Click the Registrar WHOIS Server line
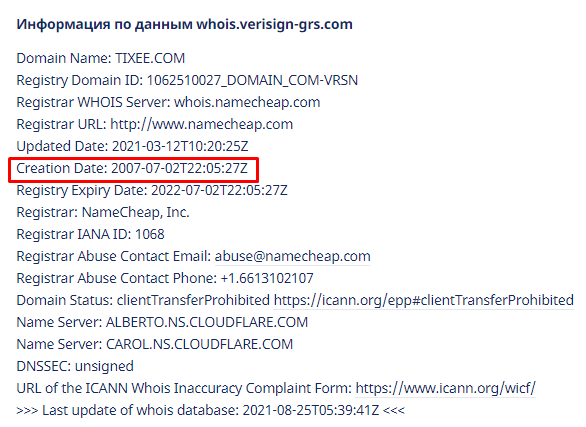The height and width of the screenshot is (427, 586). point(168,102)
